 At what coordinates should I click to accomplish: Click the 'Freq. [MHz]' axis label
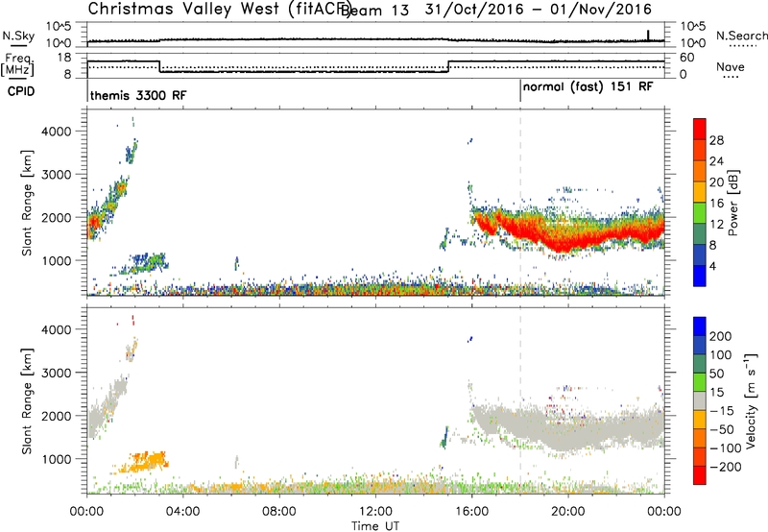(17, 64)
